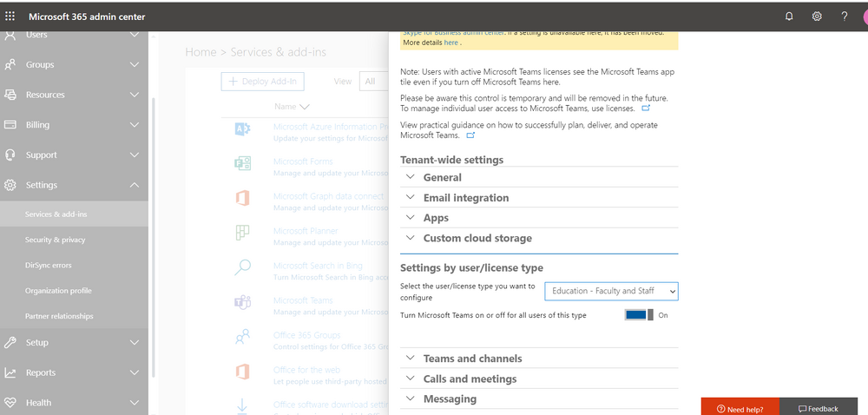Click the Settings gear sidebar icon
This screenshot has height=415, width=868.
10,185
